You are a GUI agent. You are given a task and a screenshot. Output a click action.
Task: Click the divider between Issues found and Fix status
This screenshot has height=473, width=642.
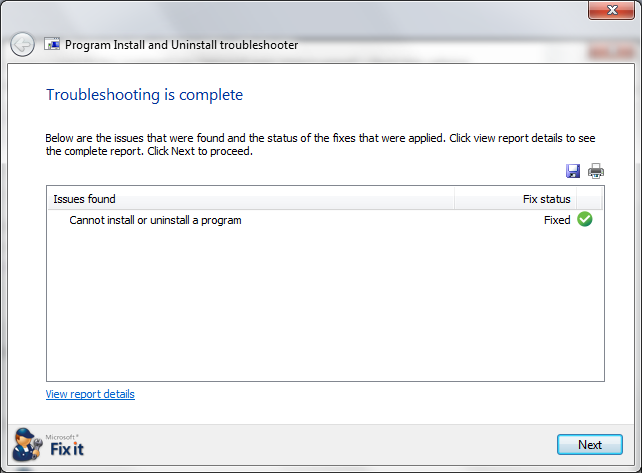[x=454, y=199]
